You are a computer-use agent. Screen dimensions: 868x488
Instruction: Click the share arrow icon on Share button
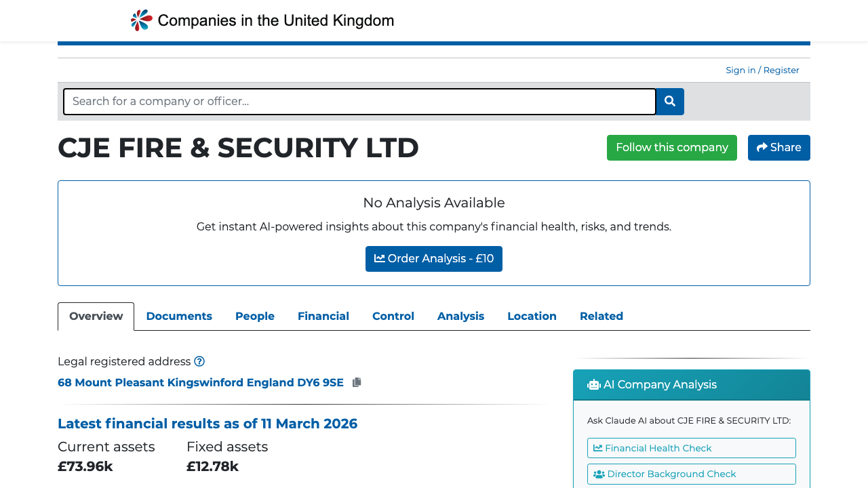click(761, 147)
